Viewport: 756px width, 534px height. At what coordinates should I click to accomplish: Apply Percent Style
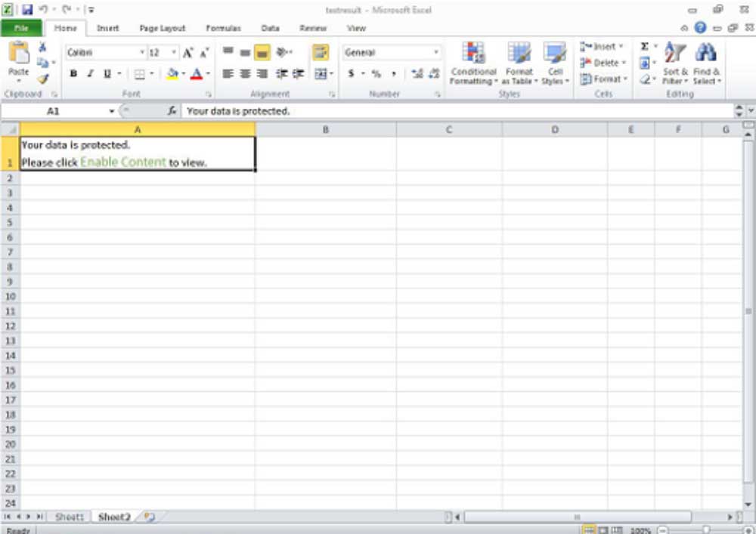pos(376,74)
